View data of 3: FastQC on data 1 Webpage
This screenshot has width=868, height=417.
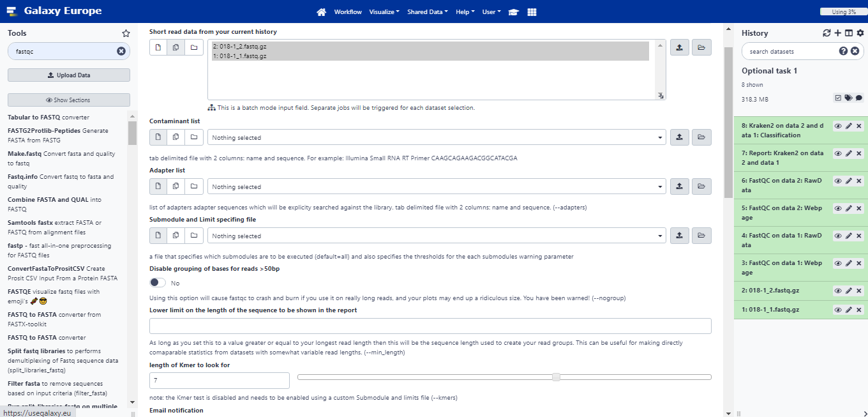coord(838,263)
